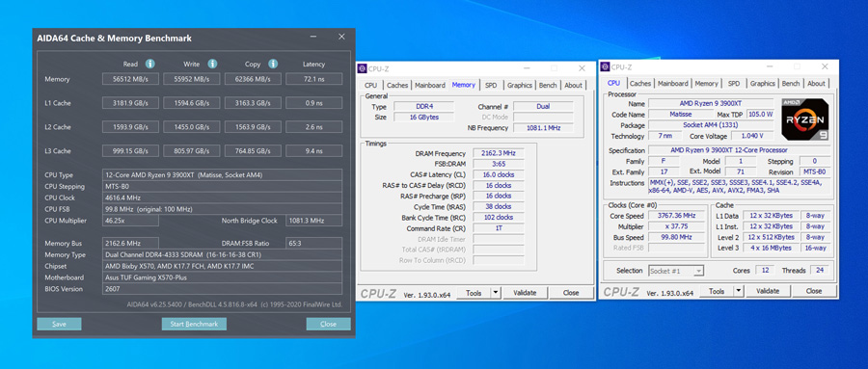This screenshot has height=369, width=868.
Task: Click L3 Cache Copy value 764.85 GB/s
Action: 253,150
